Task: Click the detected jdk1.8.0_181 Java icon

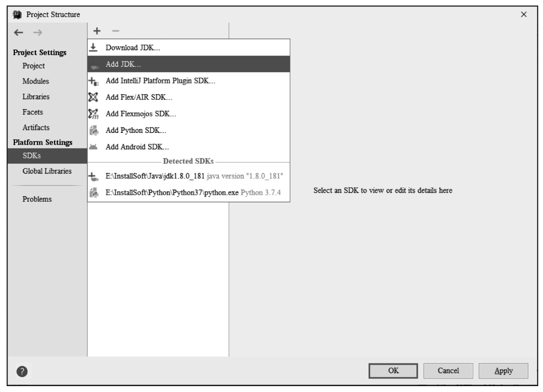Action: tap(94, 177)
